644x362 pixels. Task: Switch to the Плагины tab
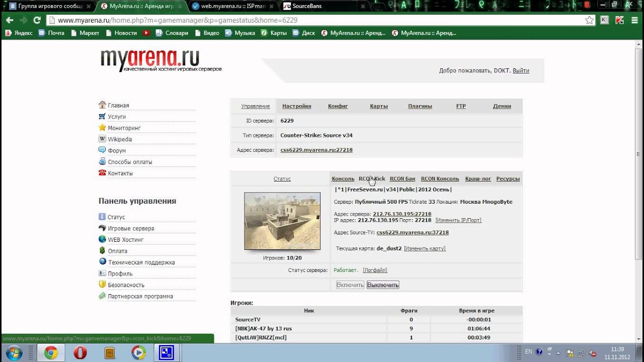click(420, 106)
